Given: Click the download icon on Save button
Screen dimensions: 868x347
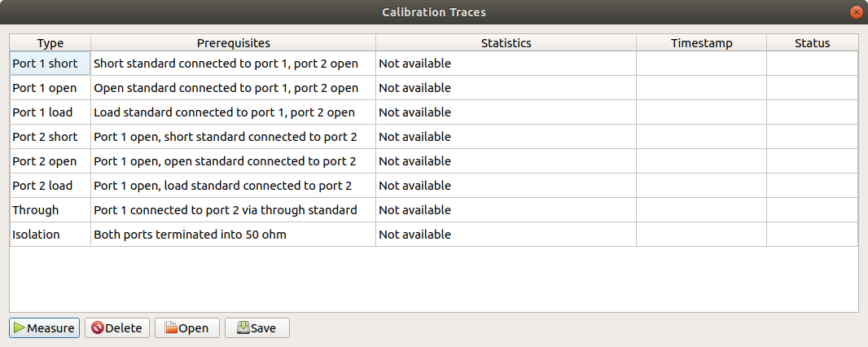Looking at the screenshot, I should coord(243,328).
